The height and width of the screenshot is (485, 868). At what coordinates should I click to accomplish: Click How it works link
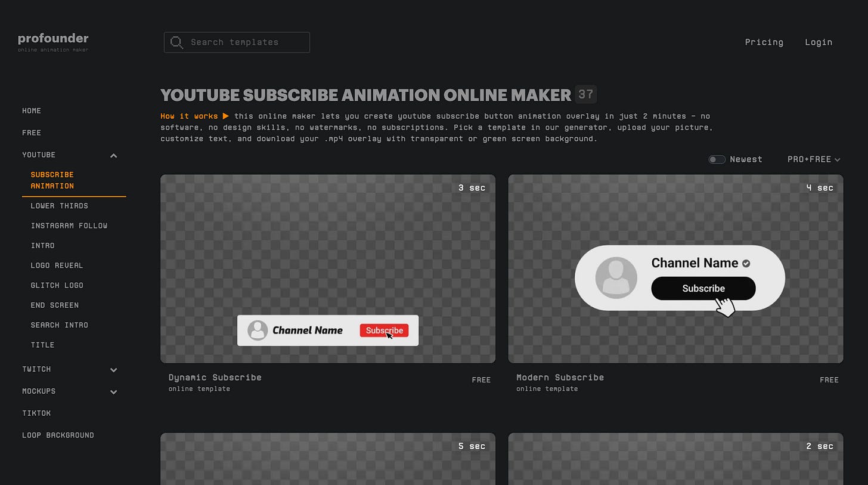tap(189, 116)
